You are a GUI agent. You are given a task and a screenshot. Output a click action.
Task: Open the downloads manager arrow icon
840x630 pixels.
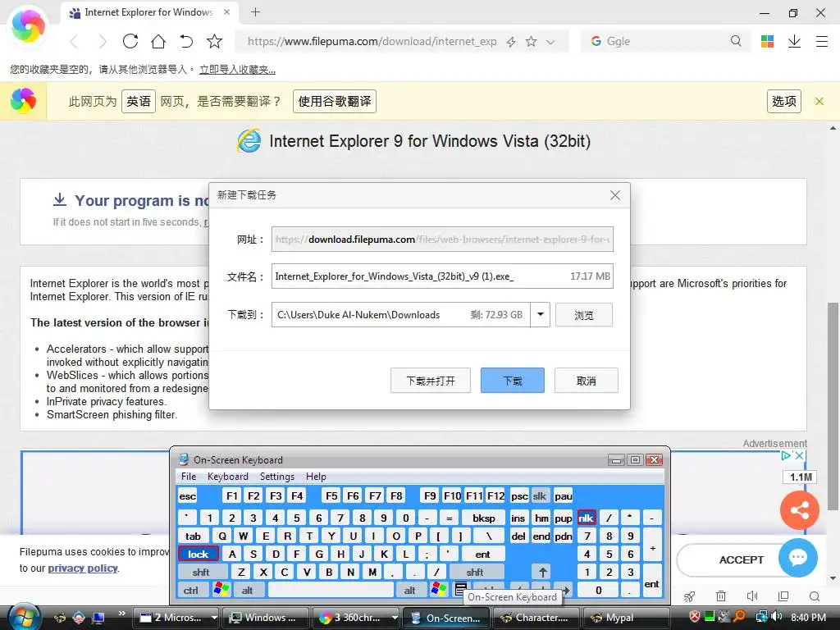click(794, 41)
